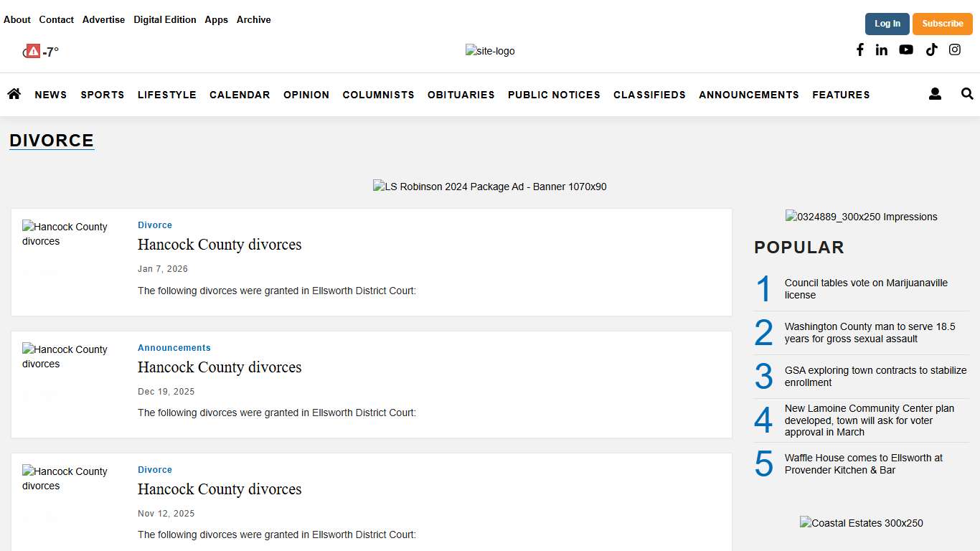980x551 pixels.
Task: Click the Announcements category tag
Action: 174,348
